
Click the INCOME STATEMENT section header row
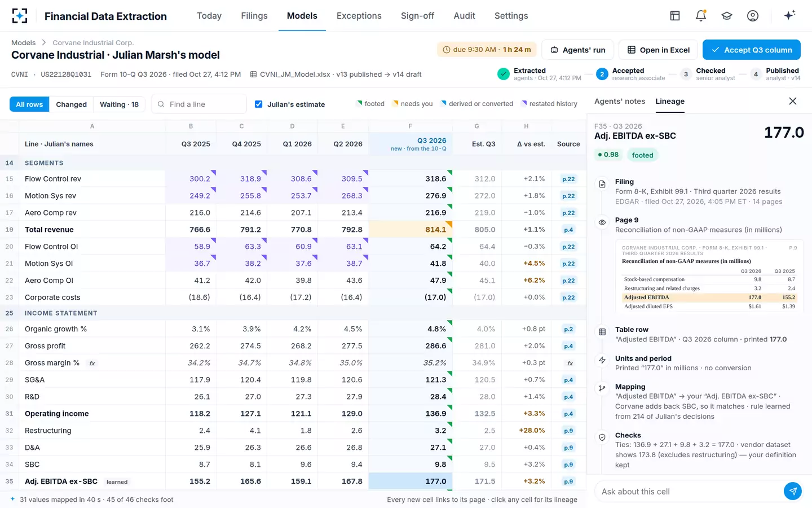click(x=293, y=313)
